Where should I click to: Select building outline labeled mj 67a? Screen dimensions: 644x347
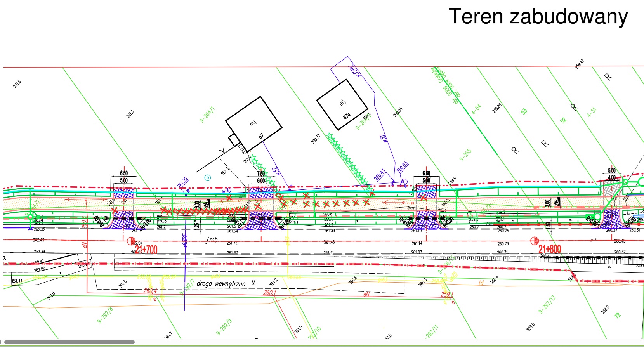pos(342,105)
